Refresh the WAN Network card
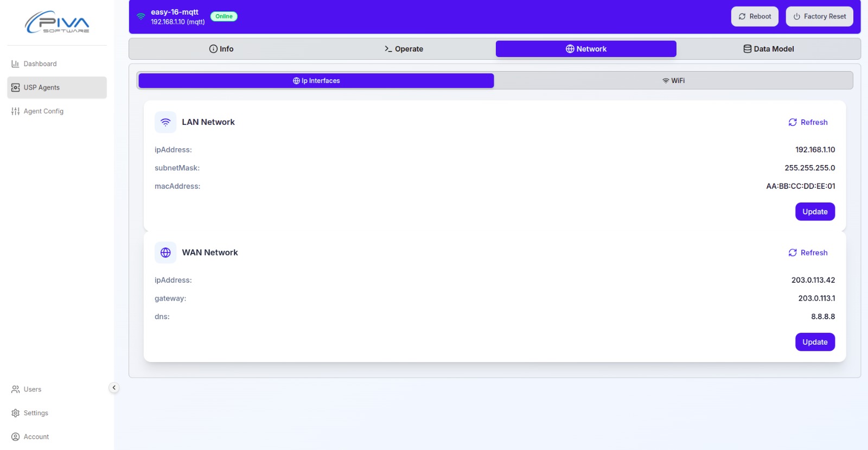868x450 pixels. [x=808, y=252]
